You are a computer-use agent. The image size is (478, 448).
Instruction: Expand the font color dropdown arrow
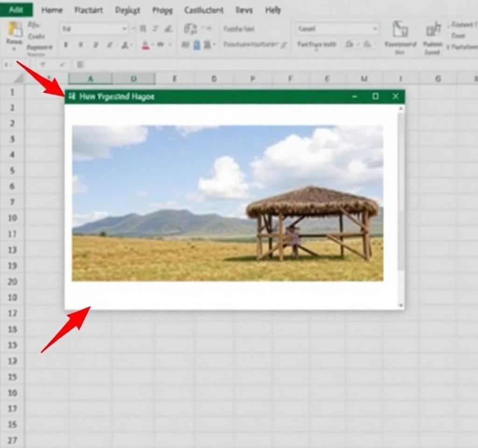click(154, 45)
